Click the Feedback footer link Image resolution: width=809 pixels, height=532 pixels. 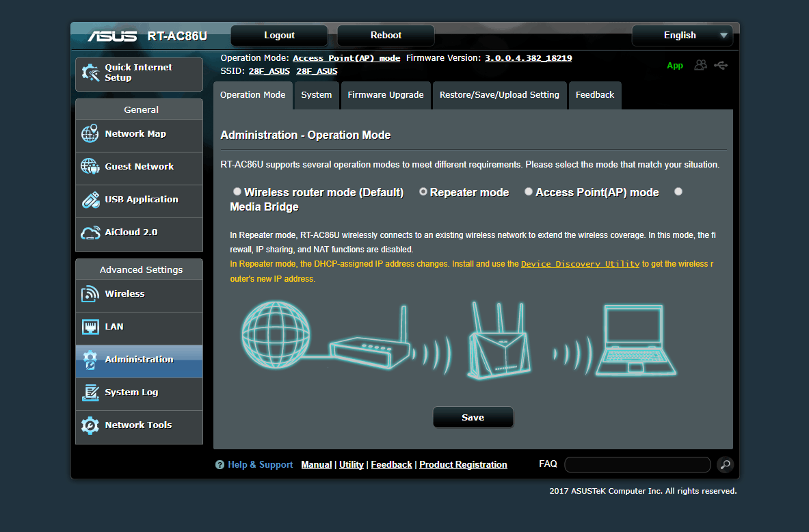pos(392,465)
